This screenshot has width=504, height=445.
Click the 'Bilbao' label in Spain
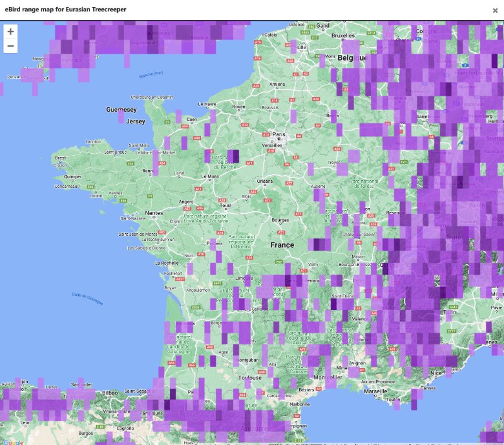click(x=110, y=393)
